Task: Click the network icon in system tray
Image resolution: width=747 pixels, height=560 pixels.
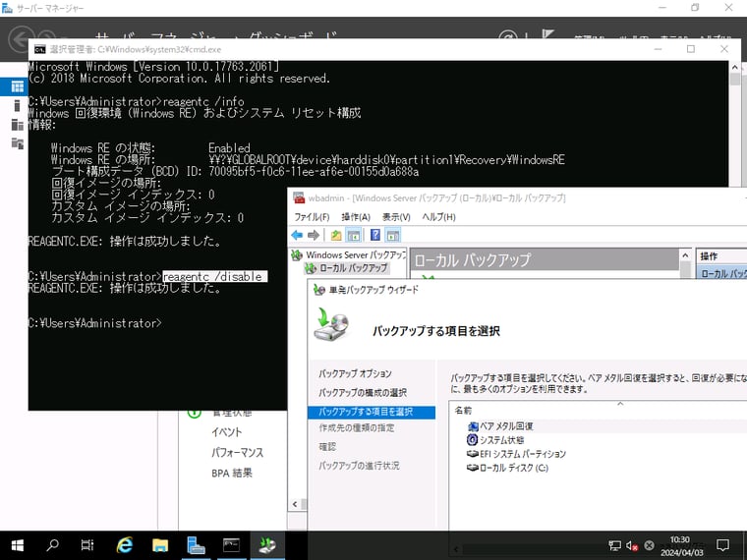Action: [614, 545]
